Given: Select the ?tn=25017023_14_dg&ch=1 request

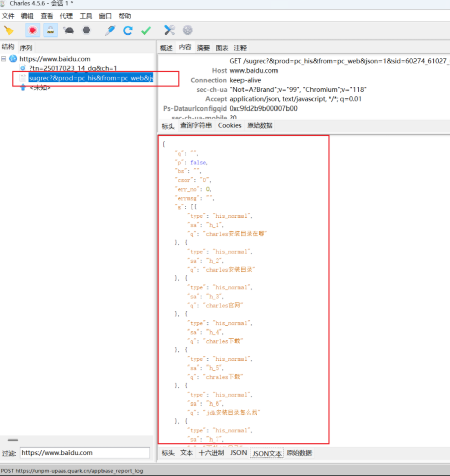Looking at the screenshot, I should coord(73,68).
